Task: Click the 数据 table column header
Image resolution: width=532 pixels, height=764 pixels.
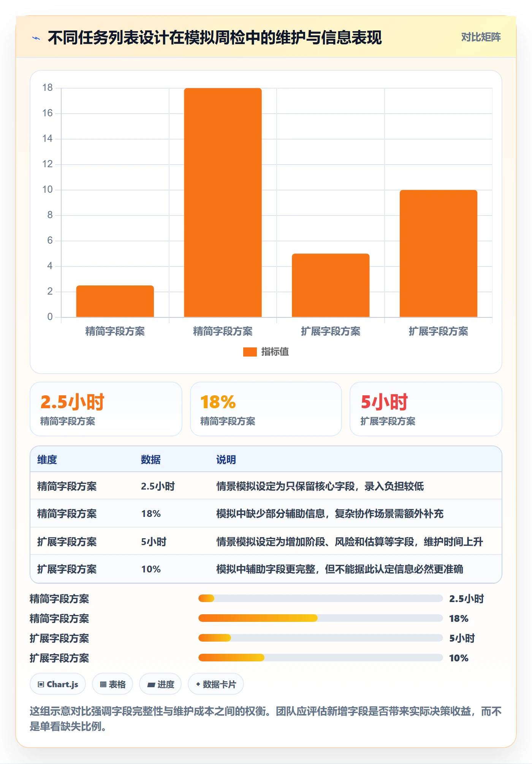Action: pos(151,460)
